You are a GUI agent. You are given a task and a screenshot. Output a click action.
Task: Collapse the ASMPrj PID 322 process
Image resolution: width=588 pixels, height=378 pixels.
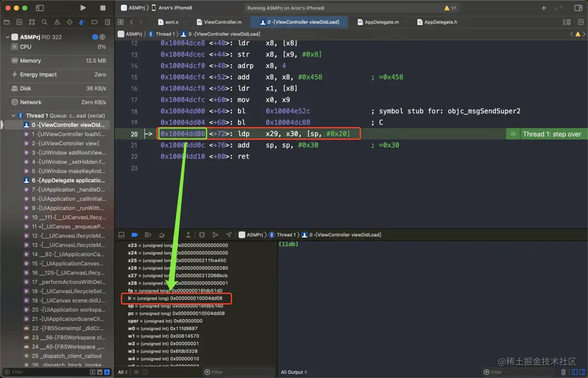coord(7,37)
